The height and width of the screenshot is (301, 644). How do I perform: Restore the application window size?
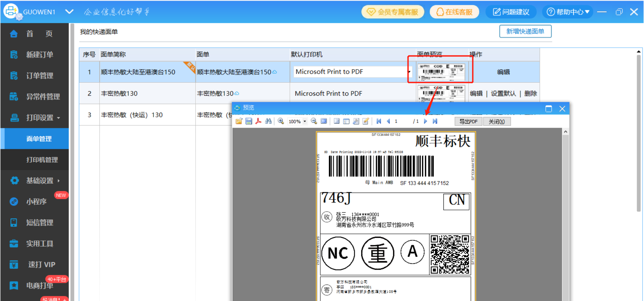tap(619, 12)
